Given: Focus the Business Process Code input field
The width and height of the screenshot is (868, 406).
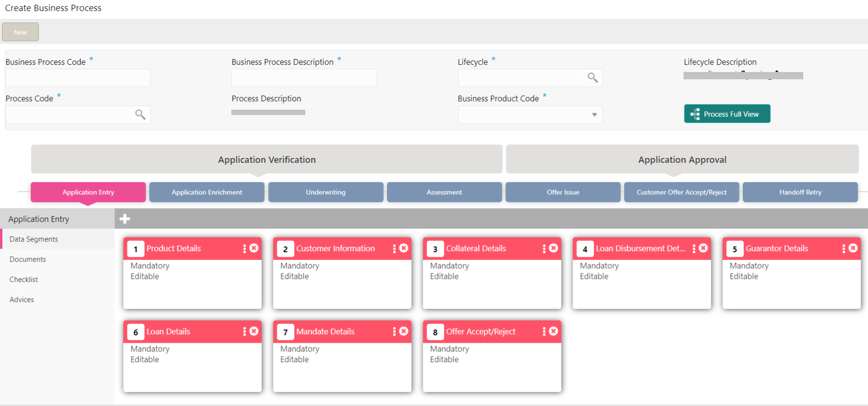Looking at the screenshot, I should 78,78.
